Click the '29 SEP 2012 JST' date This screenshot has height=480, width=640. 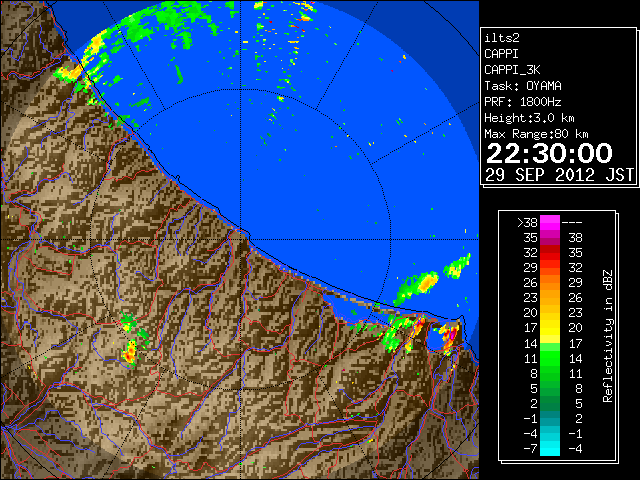[x=559, y=175]
